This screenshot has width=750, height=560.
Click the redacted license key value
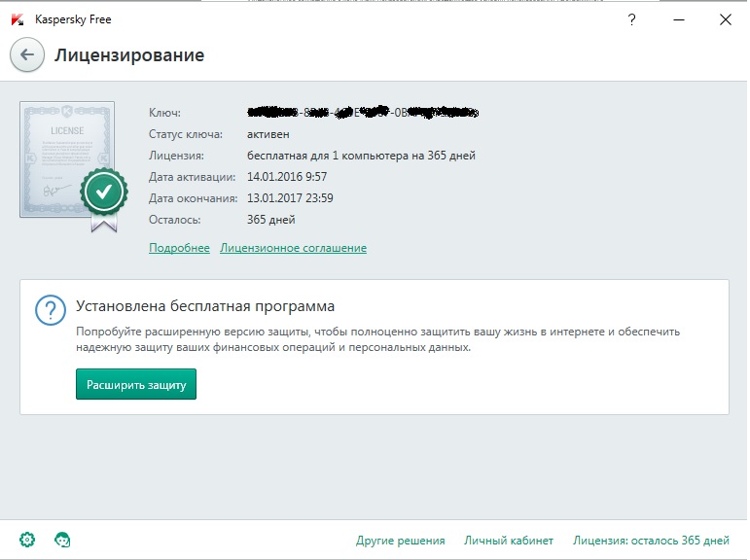pyautogui.click(x=363, y=113)
